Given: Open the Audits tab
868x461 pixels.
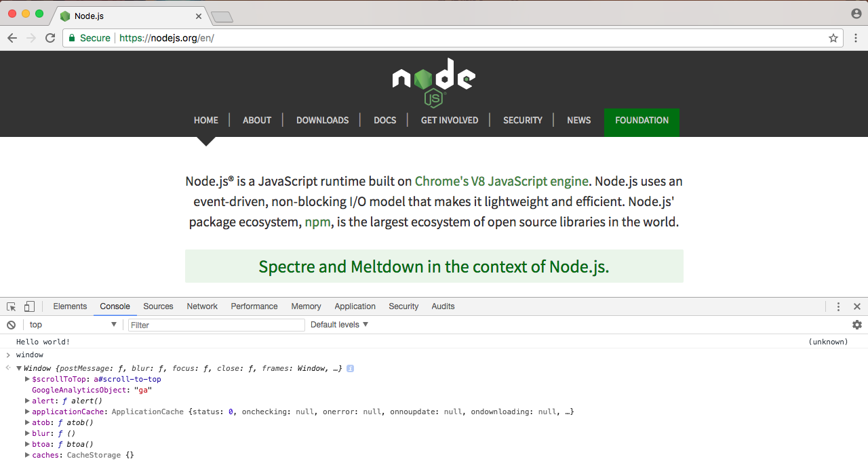Looking at the screenshot, I should (x=443, y=306).
